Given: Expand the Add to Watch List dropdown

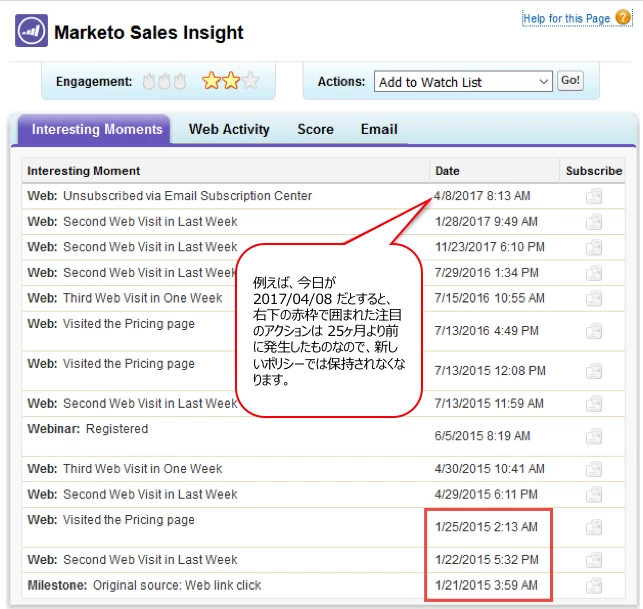Looking at the screenshot, I should pos(463,82).
